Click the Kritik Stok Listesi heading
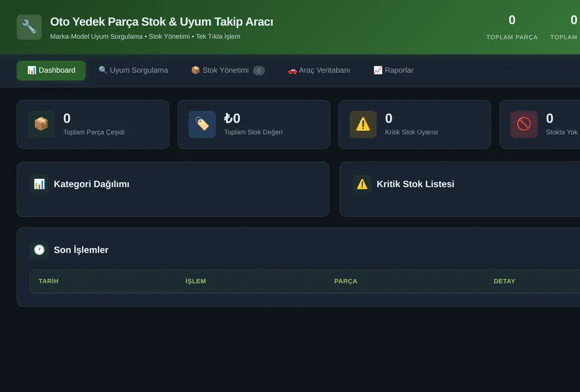The width and height of the screenshot is (580, 392). click(415, 184)
